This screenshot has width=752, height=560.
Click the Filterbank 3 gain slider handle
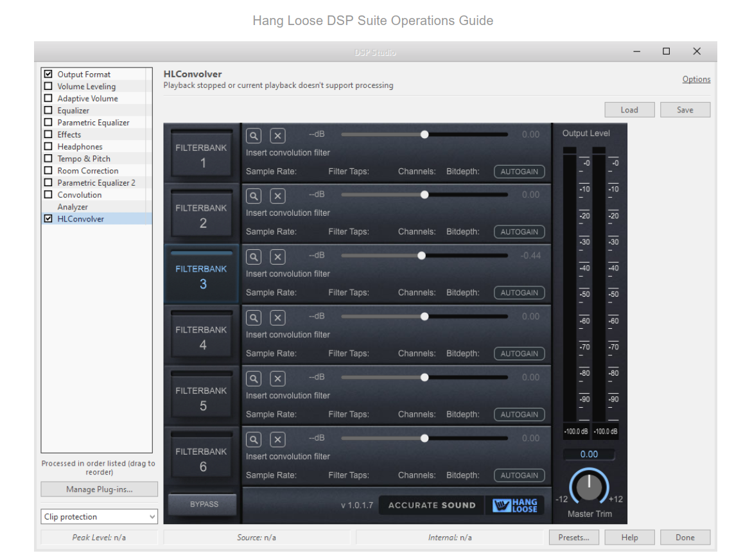click(421, 256)
